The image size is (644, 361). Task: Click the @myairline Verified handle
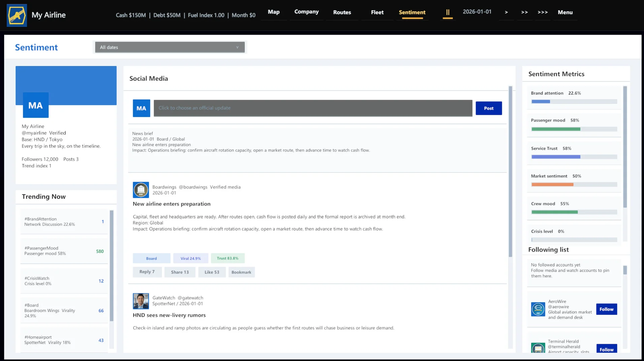click(x=44, y=133)
